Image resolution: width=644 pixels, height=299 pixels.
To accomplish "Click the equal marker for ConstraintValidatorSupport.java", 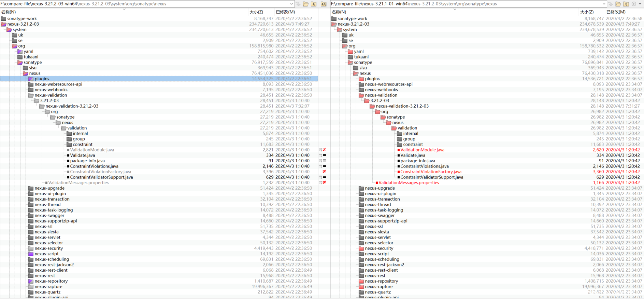I will tap(324, 177).
